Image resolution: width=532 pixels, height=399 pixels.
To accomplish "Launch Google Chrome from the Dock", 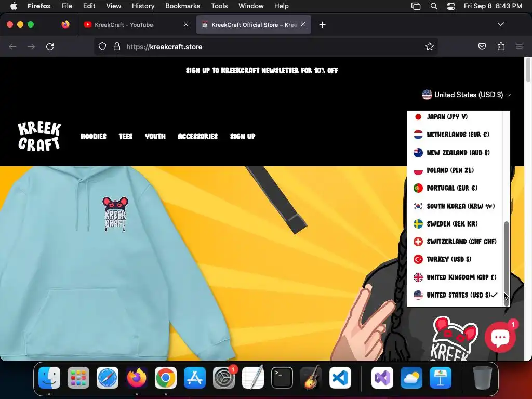I will point(166,378).
